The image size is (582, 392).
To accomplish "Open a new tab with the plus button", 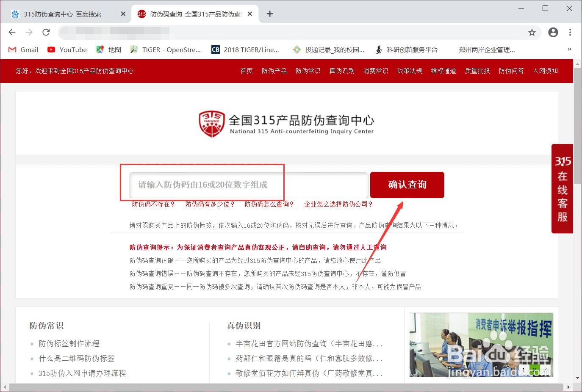I will (270, 14).
